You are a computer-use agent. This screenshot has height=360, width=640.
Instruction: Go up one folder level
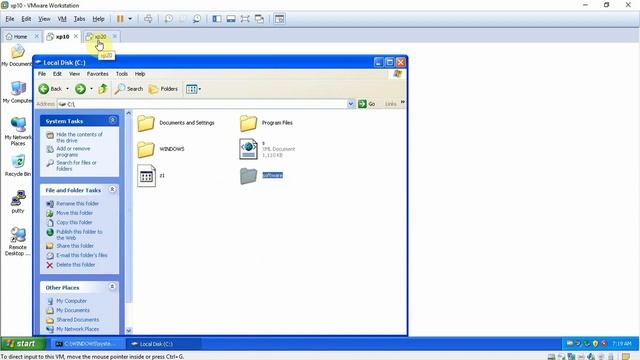[x=103, y=89]
